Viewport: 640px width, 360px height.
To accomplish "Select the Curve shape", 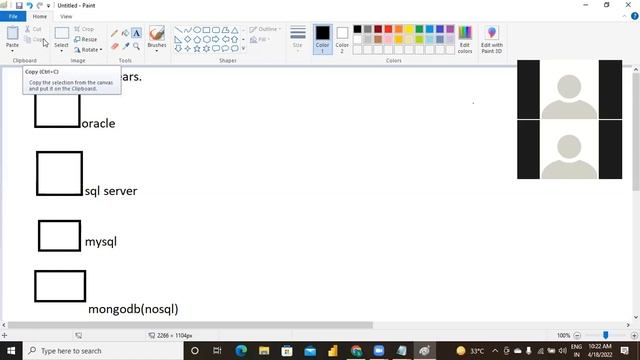I will [x=188, y=30].
